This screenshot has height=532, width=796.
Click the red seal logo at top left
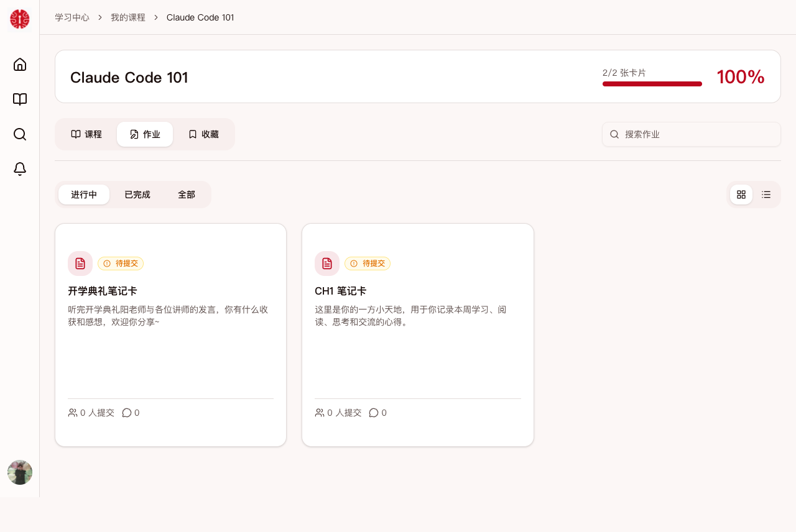tap(19, 19)
